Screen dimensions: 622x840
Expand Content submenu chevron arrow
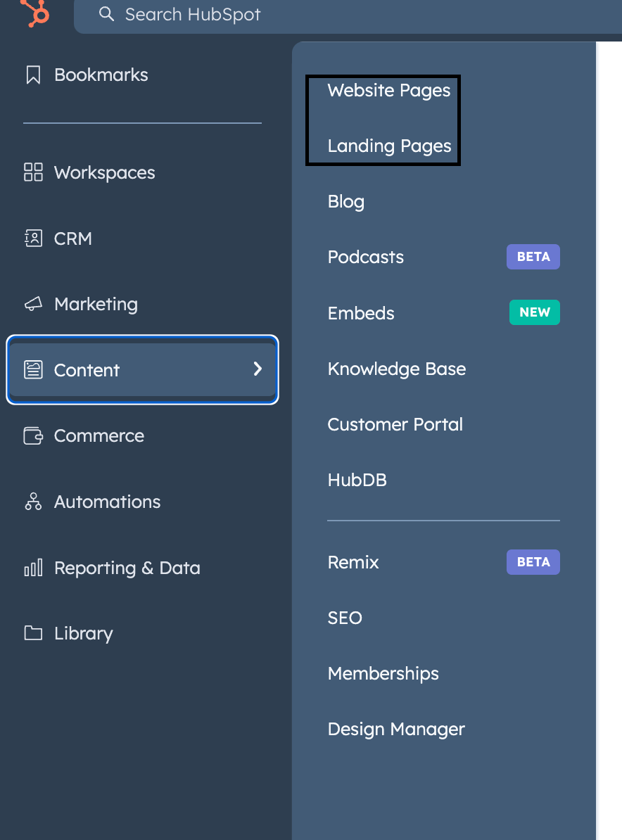[x=258, y=369]
